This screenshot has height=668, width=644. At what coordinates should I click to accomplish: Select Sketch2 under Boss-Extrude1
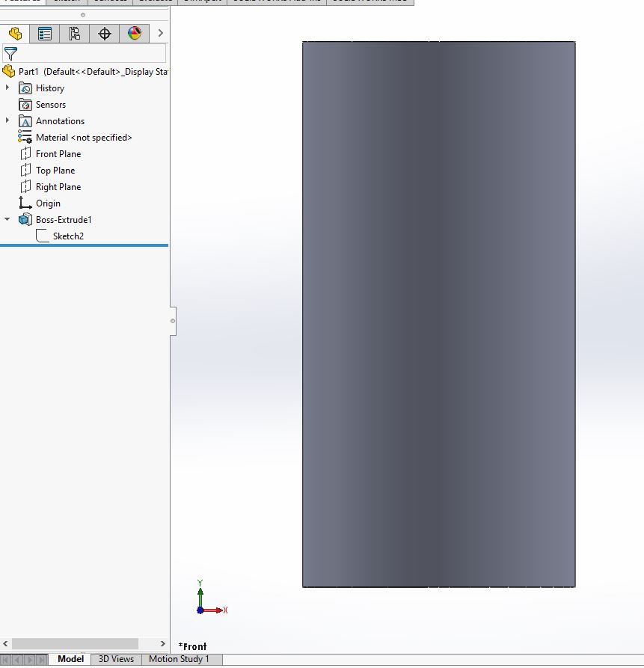(67, 236)
